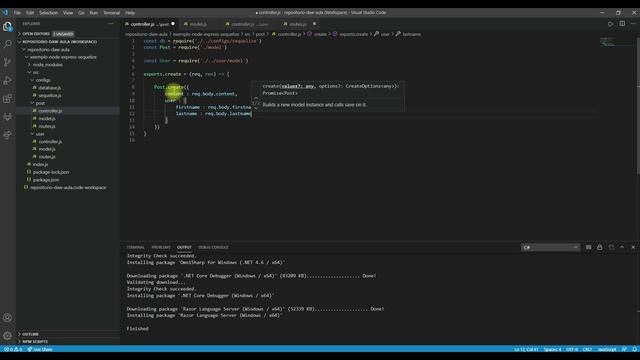Open the Extensions view

7,98
